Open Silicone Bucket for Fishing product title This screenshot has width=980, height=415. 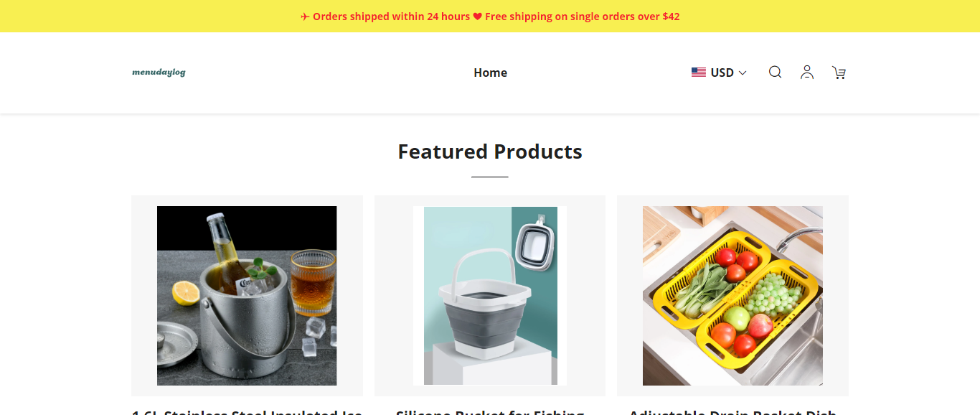pyautogui.click(x=490, y=411)
